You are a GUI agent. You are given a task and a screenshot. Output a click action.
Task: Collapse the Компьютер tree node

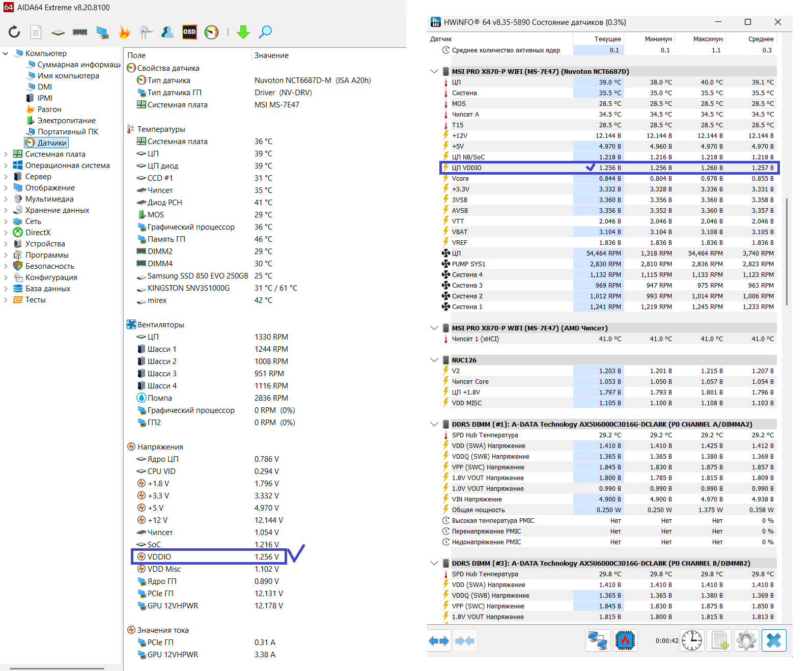pyautogui.click(x=6, y=53)
